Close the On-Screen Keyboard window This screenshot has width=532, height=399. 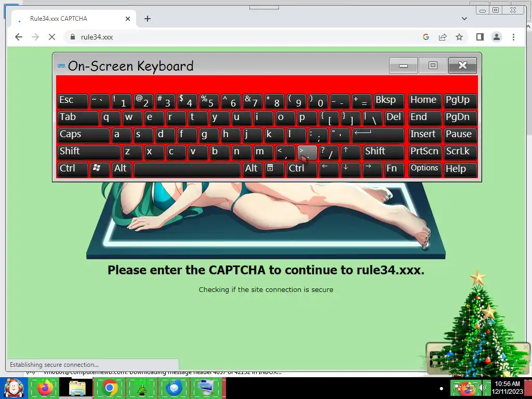tap(462, 65)
